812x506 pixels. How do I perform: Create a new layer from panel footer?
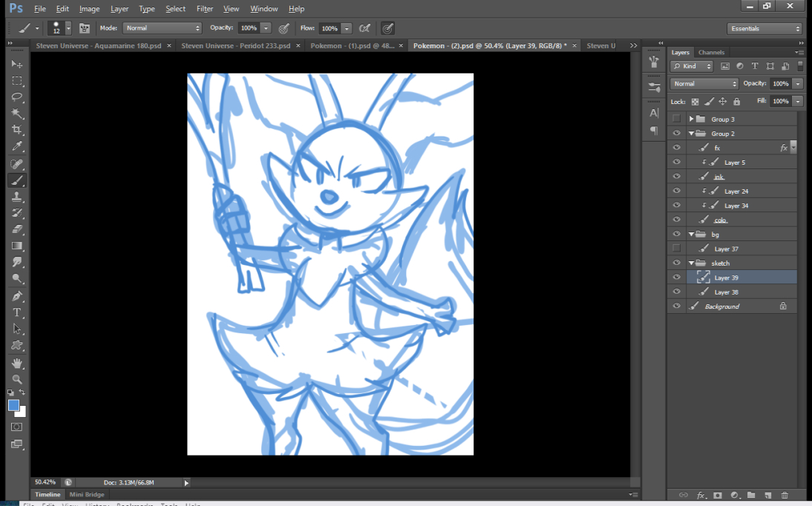pos(767,495)
